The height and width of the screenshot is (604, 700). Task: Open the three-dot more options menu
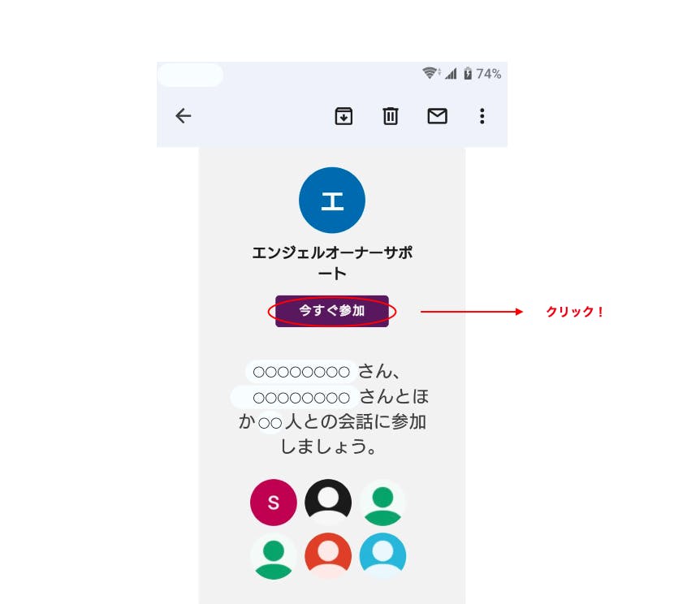(482, 116)
